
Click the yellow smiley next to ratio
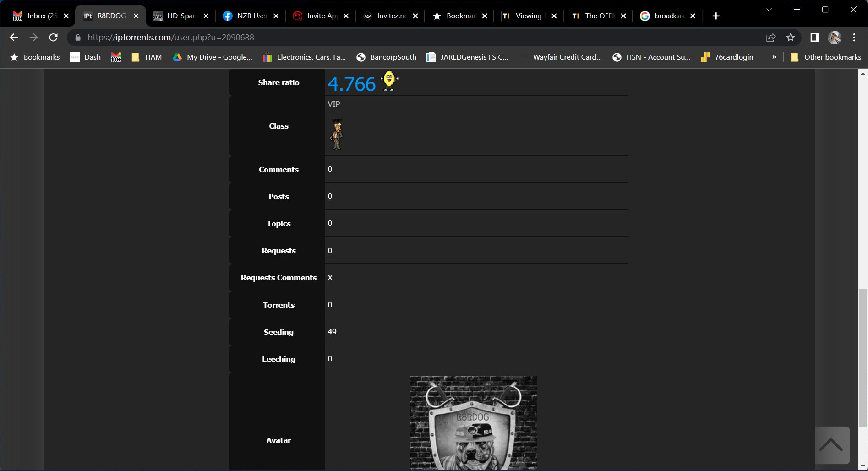tap(389, 81)
